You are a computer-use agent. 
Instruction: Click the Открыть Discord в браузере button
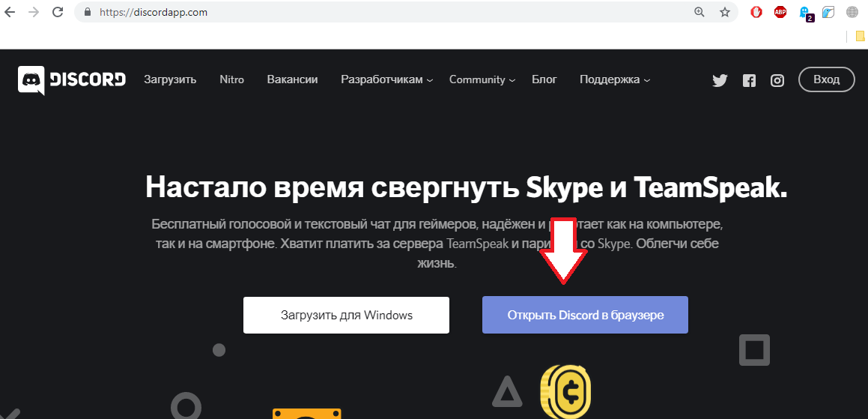[585, 315]
